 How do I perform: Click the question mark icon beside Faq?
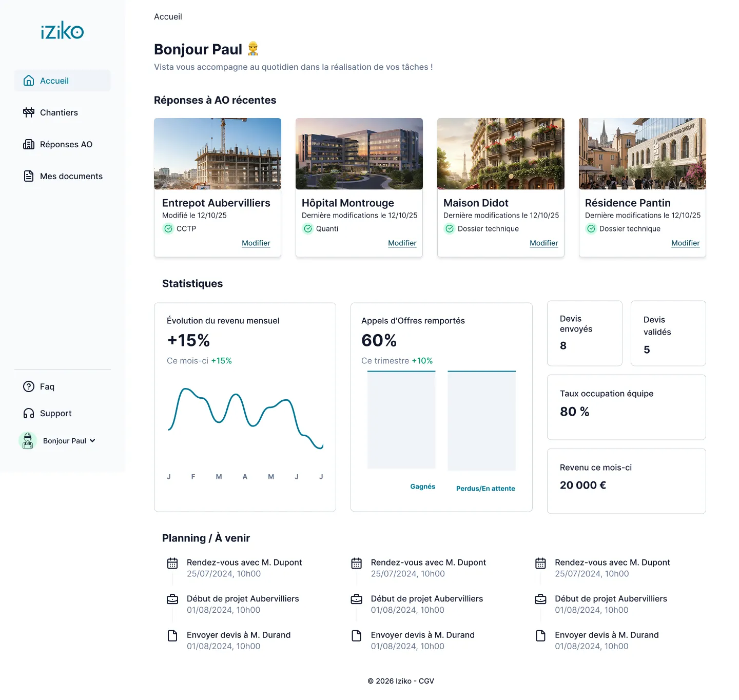pyautogui.click(x=29, y=386)
